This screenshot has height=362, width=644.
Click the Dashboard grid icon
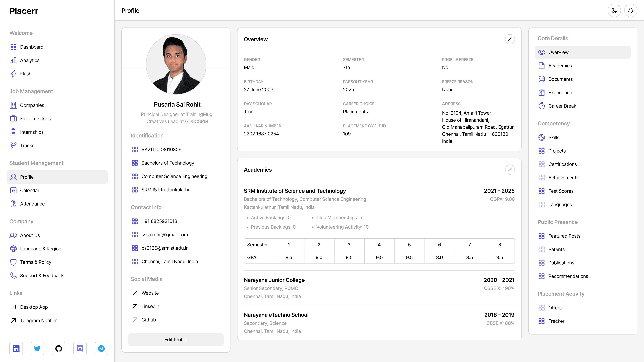click(x=13, y=47)
